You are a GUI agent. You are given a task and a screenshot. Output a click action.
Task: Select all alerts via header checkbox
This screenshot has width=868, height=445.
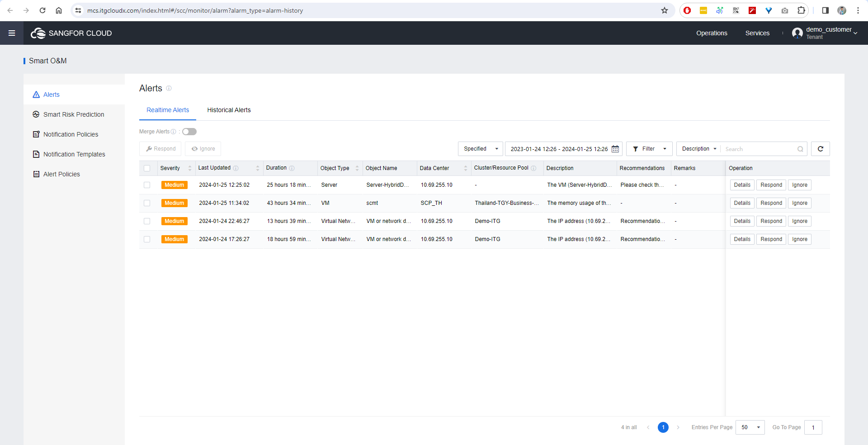147,168
